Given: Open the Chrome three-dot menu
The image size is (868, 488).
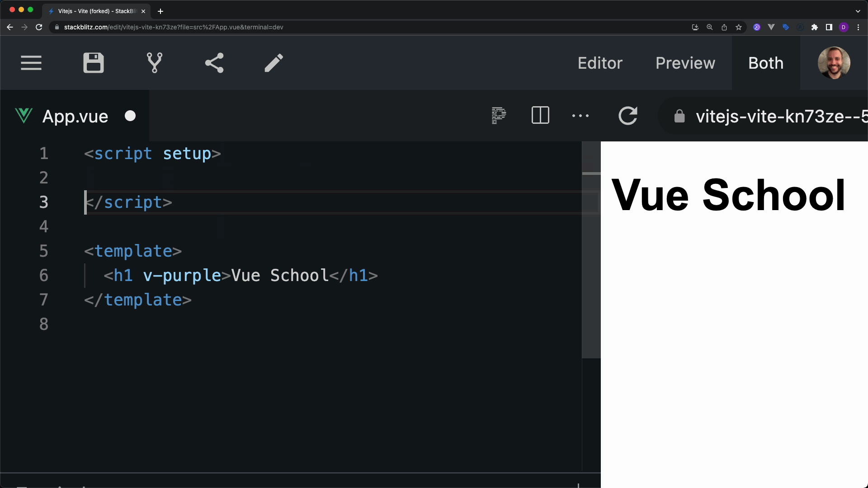Looking at the screenshot, I should pos(858,27).
